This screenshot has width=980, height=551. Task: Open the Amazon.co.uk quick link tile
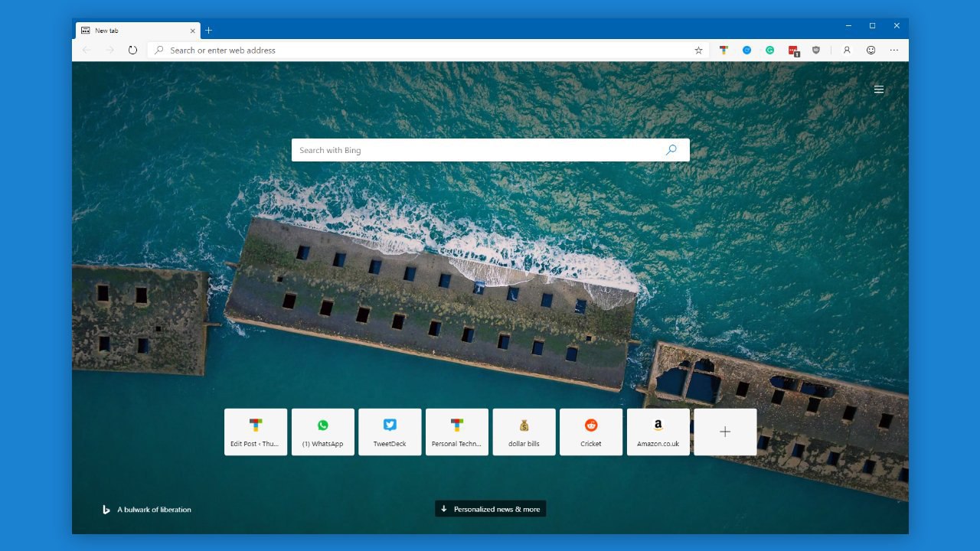[x=658, y=432]
